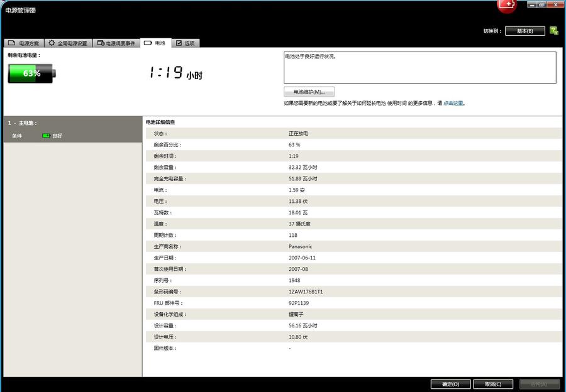Click the 56.16 瓦小时 design capacity value

(x=303, y=325)
